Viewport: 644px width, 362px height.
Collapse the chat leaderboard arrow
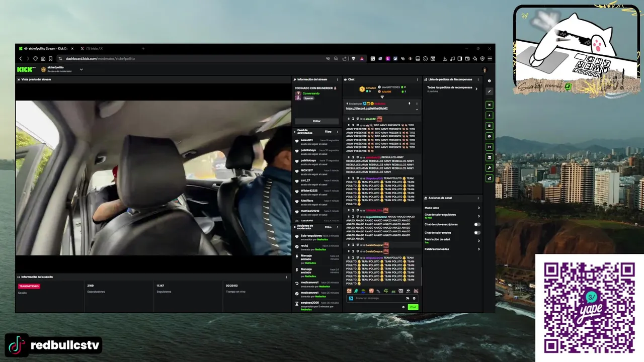(x=382, y=97)
